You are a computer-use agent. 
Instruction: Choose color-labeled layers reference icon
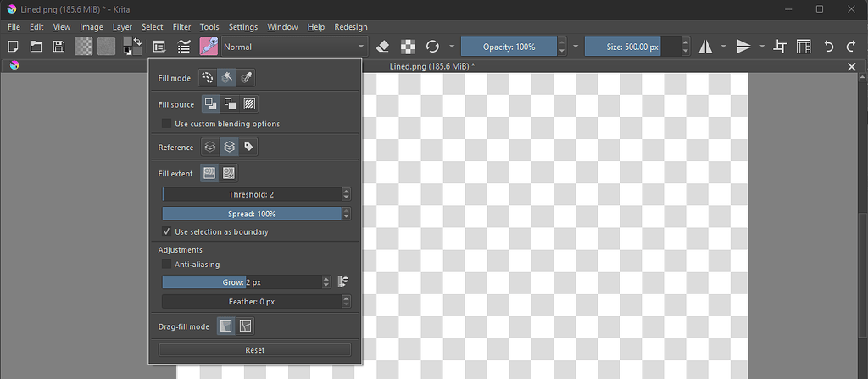[x=248, y=147]
